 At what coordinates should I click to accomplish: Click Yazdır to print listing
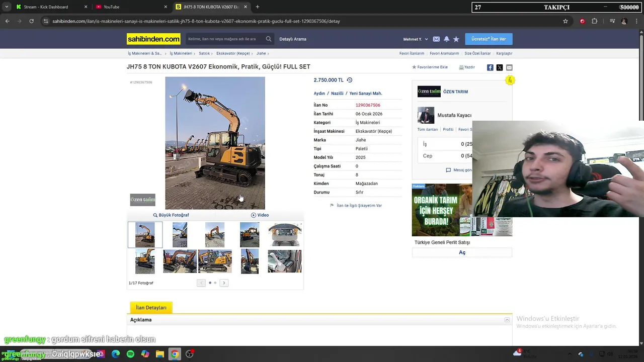click(467, 67)
